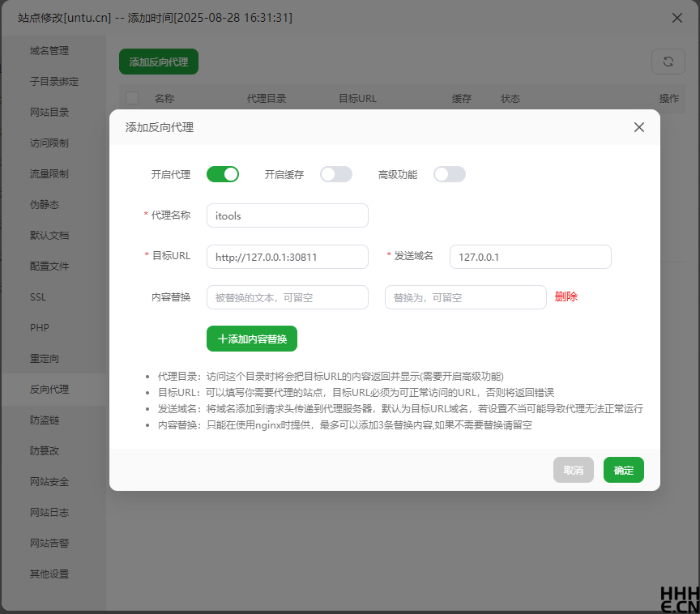
Task: Click the red 删除 link
Action: 566,296
